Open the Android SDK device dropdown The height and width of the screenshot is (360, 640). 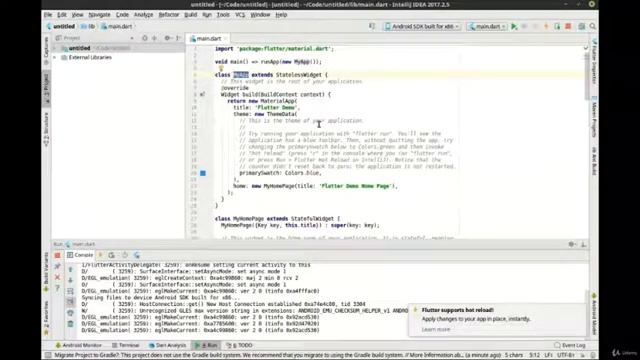pyautogui.click(x=422, y=27)
